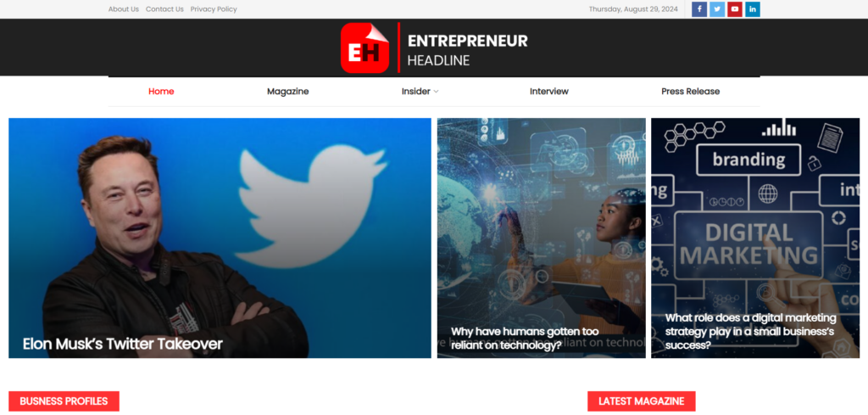Click the About Us link

tap(124, 8)
